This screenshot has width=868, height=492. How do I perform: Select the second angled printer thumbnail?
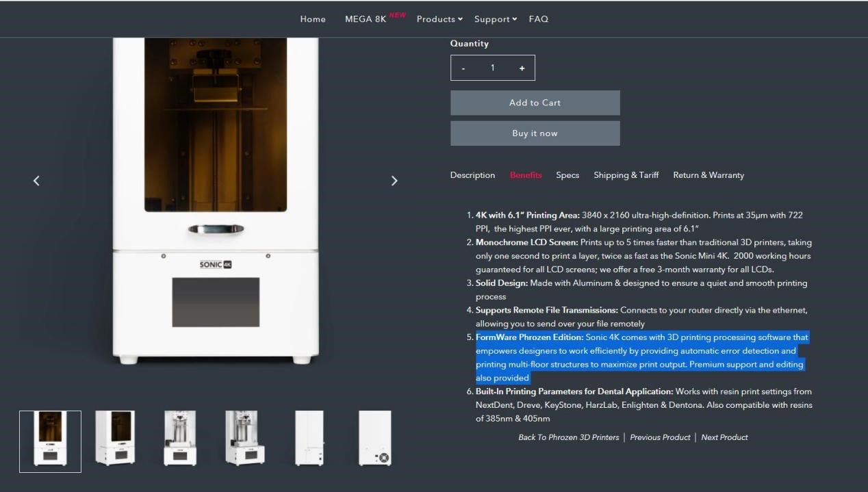(115, 439)
